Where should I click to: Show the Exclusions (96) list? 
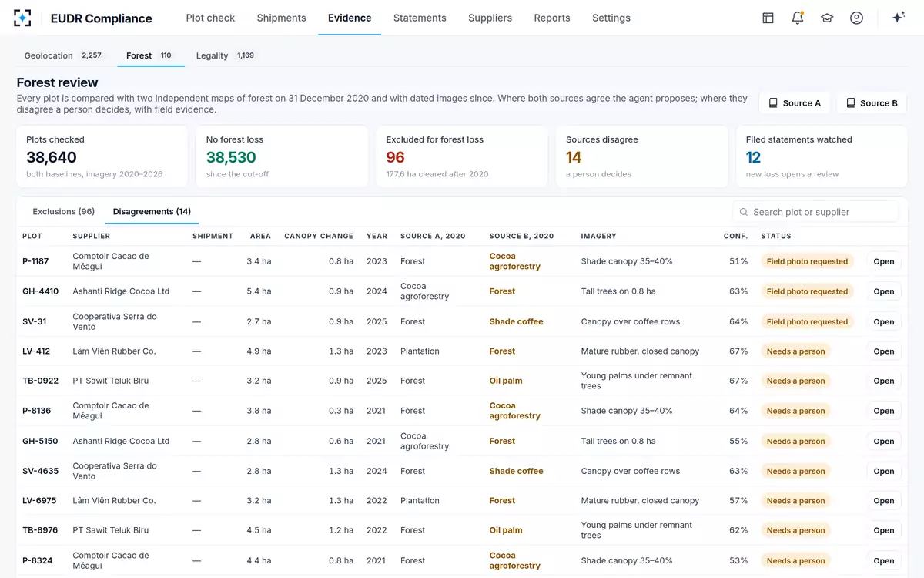pyautogui.click(x=64, y=211)
